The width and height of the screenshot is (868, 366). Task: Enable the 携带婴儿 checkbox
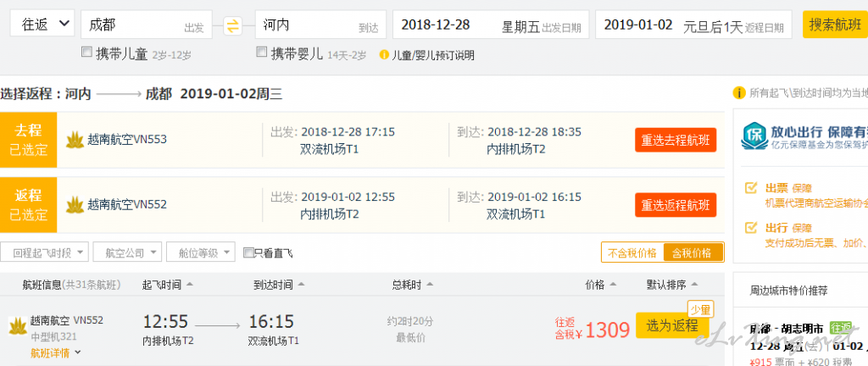click(261, 53)
